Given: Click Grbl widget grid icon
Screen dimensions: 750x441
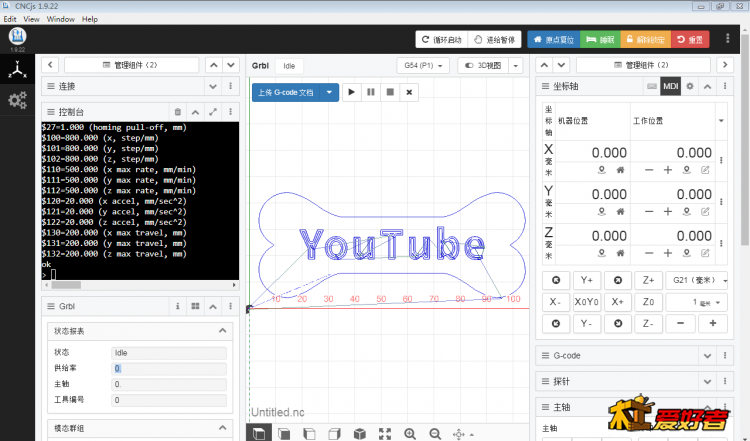Looking at the screenshot, I should (x=195, y=306).
